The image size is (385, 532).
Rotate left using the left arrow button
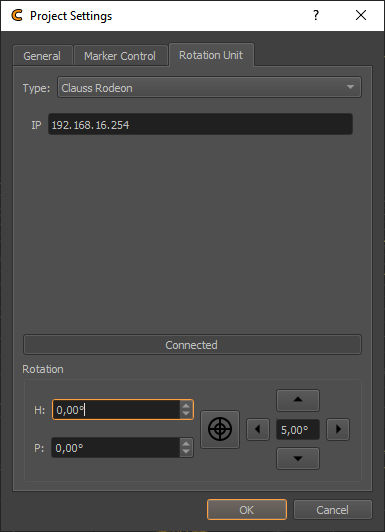(x=258, y=429)
